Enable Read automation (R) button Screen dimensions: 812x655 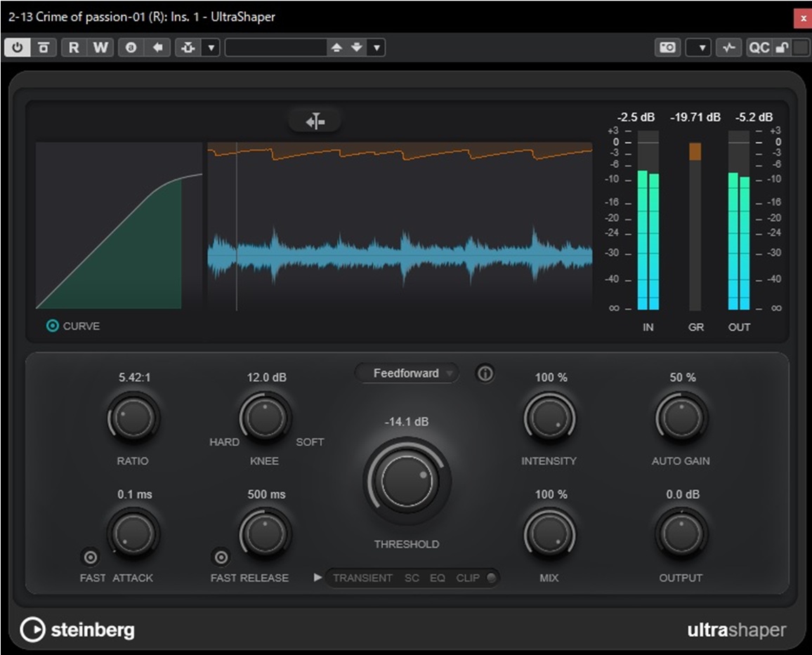click(x=74, y=48)
